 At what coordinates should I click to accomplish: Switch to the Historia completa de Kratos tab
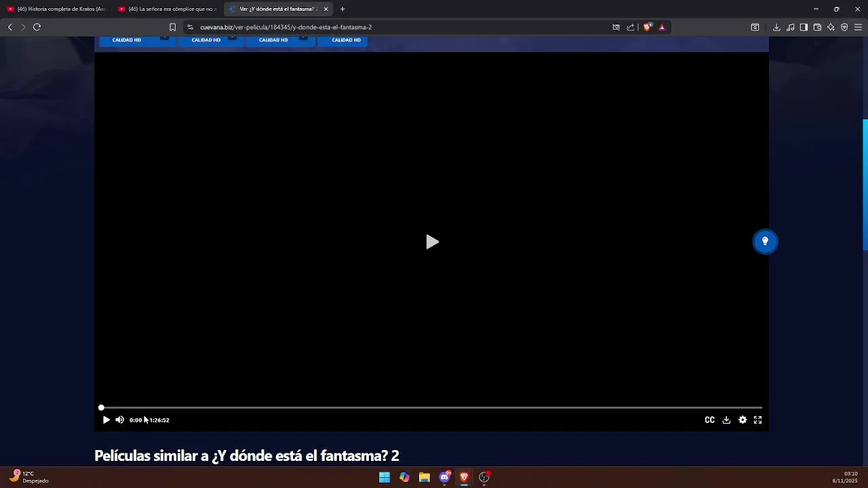click(57, 9)
